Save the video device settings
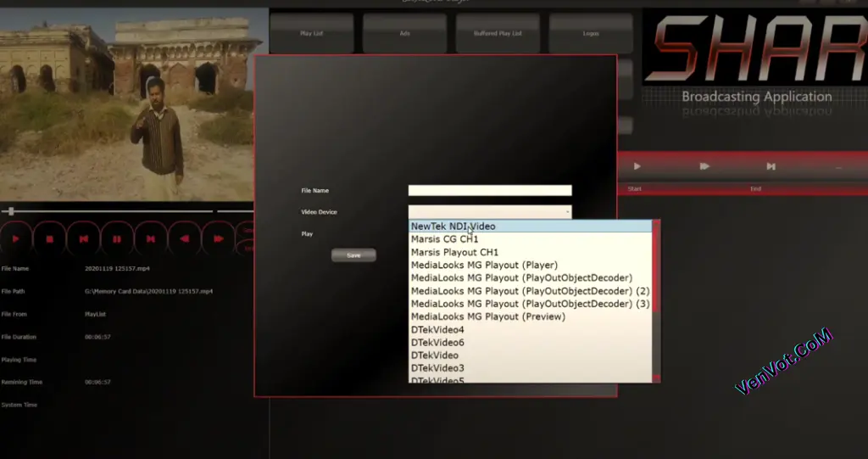The image size is (868, 459). tap(353, 255)
